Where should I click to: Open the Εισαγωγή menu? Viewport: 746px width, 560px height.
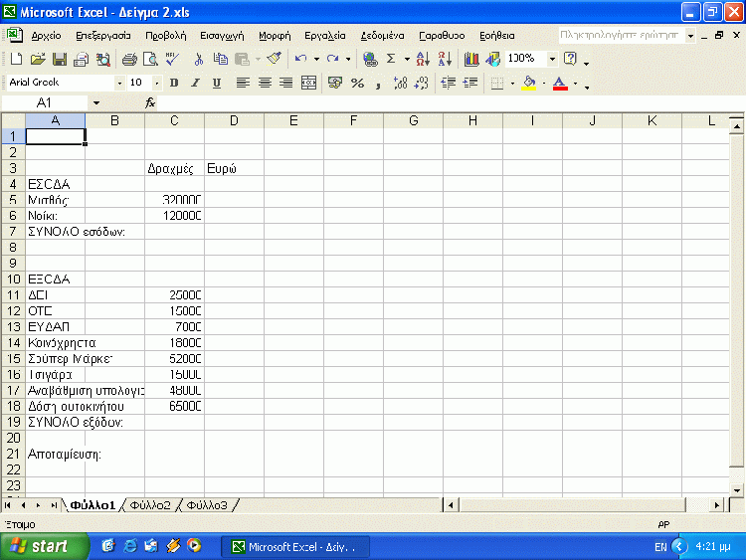point(222,36)
